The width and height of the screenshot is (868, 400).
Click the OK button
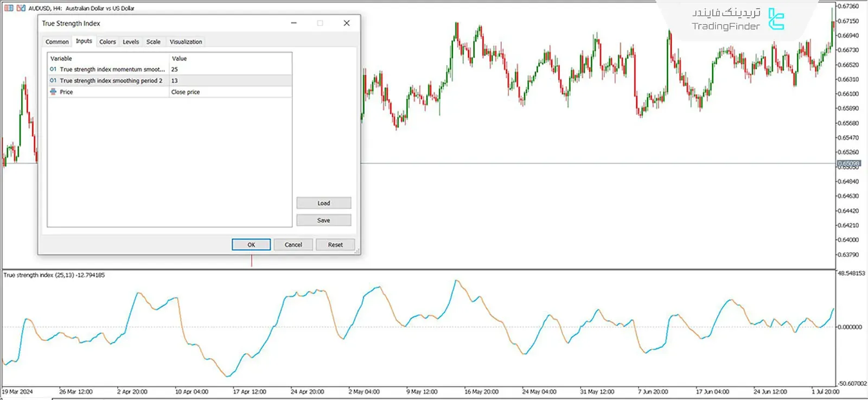[251, 245]
